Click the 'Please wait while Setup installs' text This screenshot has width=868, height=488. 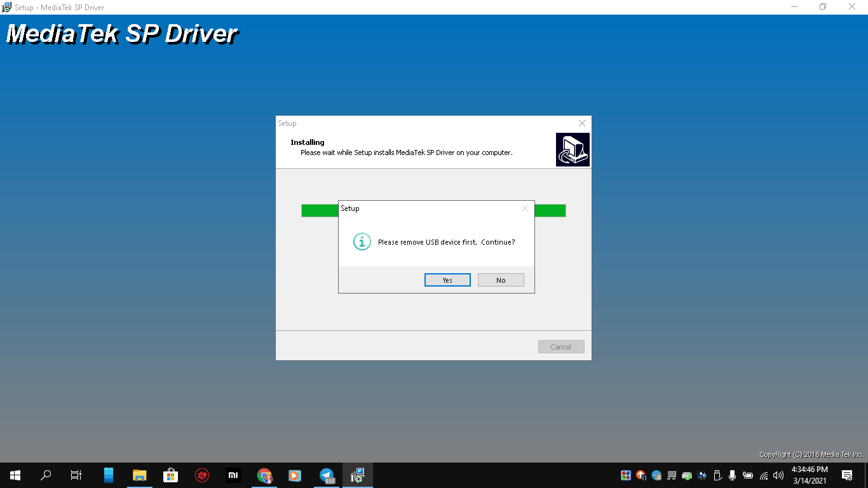tap(407, 153)
